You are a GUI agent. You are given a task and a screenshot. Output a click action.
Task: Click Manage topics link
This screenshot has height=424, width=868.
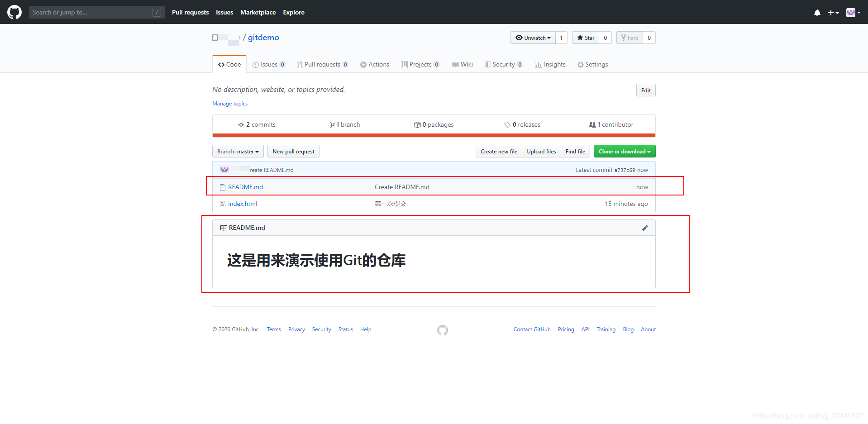pyautogui.click(x=230, y=104)
